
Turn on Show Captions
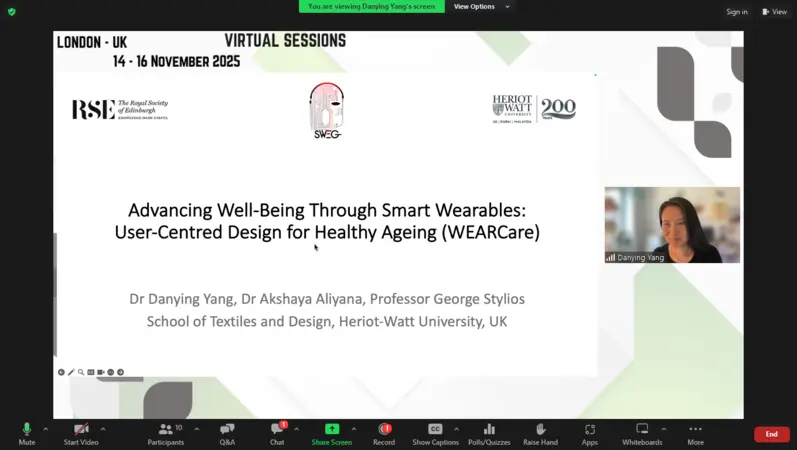pyautogui.click(x=435, y=430)
